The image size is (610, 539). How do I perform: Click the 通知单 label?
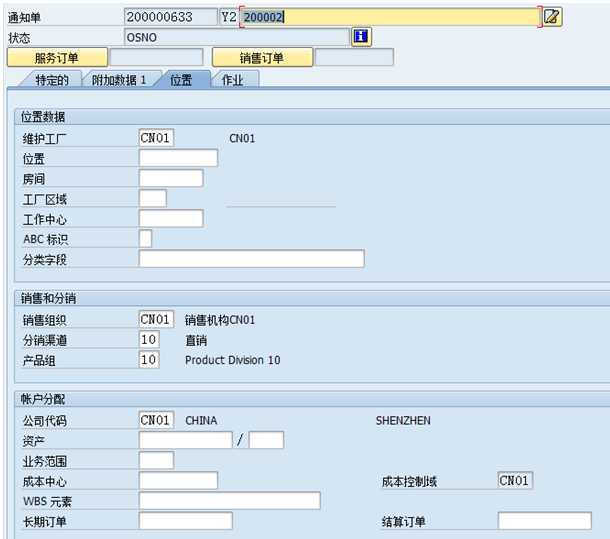pyautogui.click(x=24, y=18)
